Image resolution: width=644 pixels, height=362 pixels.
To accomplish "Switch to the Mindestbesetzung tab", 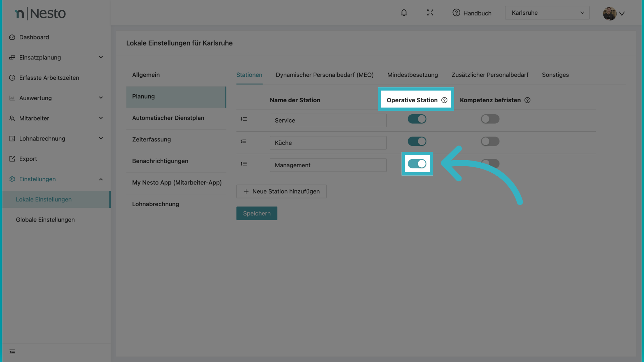I will click(x=412, y=75).
